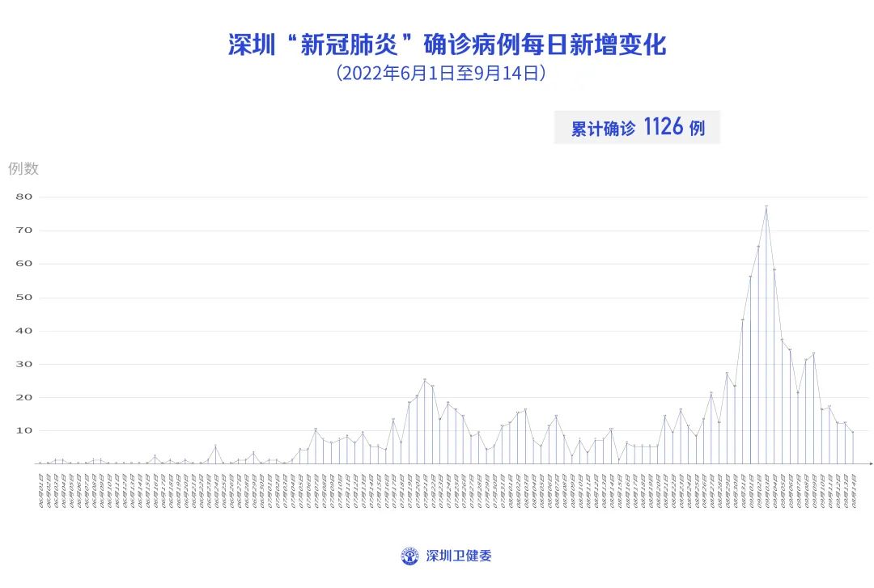Screen dimensions: 874x588
Task: Click the first data point on the line
Action: coord(40,463)
